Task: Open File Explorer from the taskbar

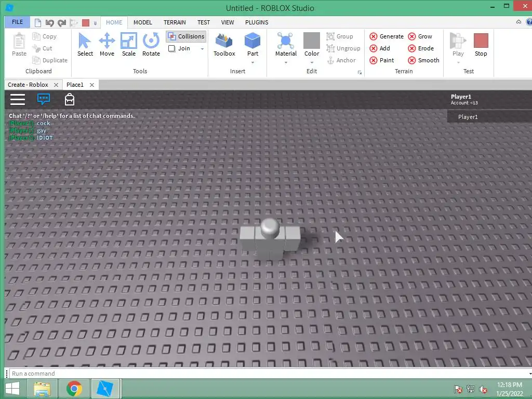Action: click(42, 389)
